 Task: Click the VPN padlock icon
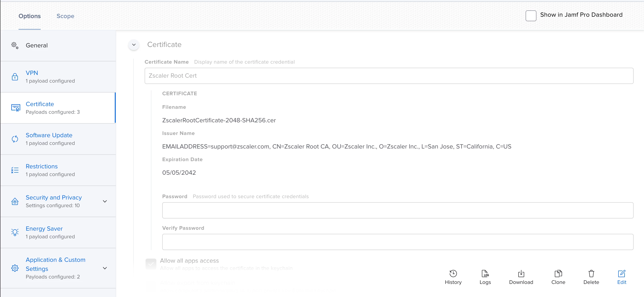tap(15, 77)
